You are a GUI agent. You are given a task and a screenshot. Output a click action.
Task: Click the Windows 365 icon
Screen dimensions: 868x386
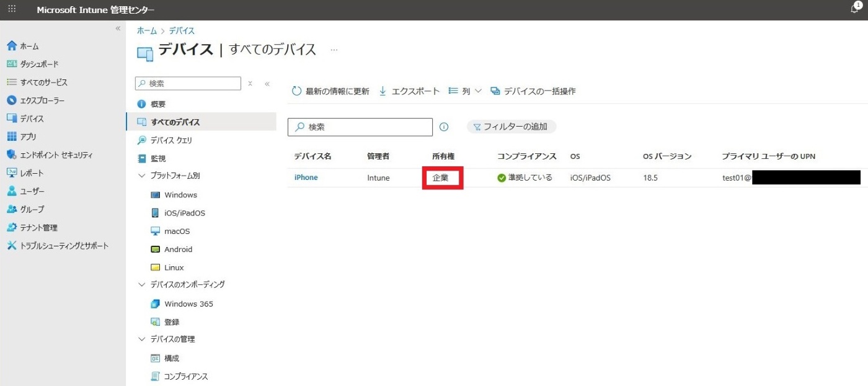pyautogui.click(x=155, y=304)
